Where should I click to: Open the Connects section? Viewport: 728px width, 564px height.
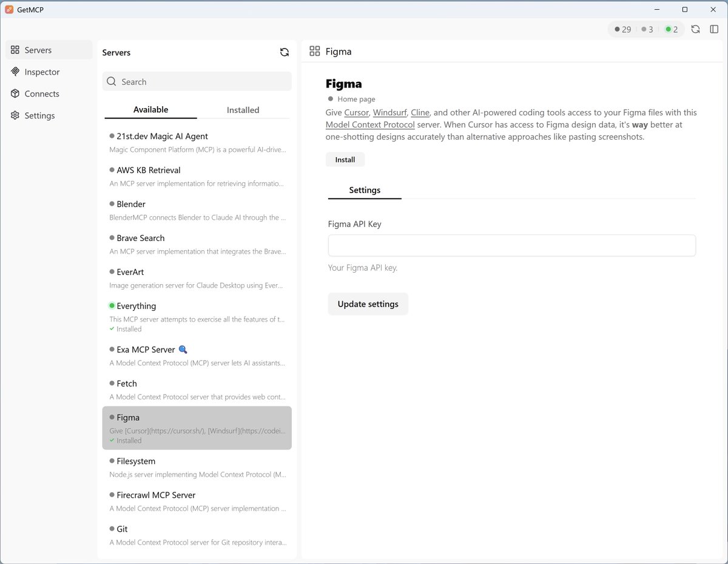49,93
